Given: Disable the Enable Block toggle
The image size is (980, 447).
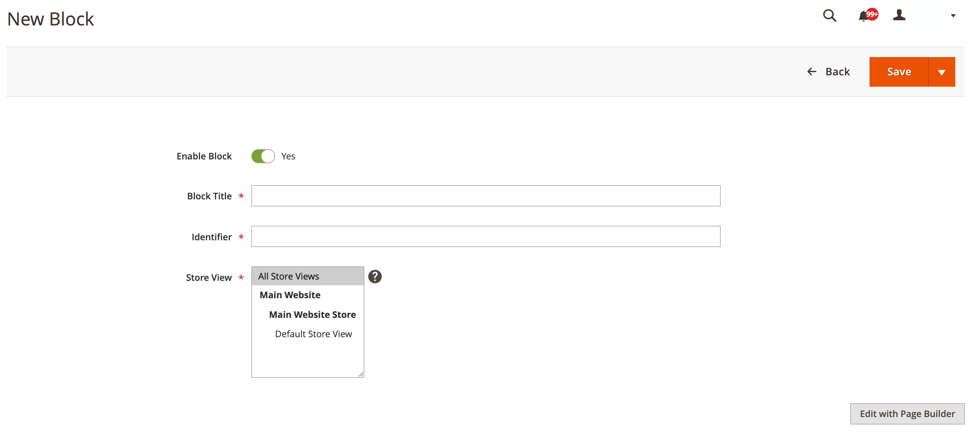Looking at the screenshot, I should (263, 156).
